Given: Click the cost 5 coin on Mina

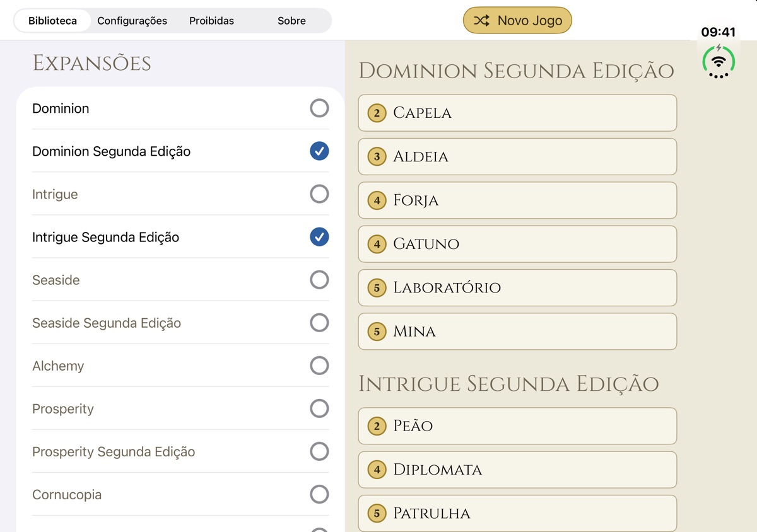Looking at the screenshot, I should click(x=377, y=332).
